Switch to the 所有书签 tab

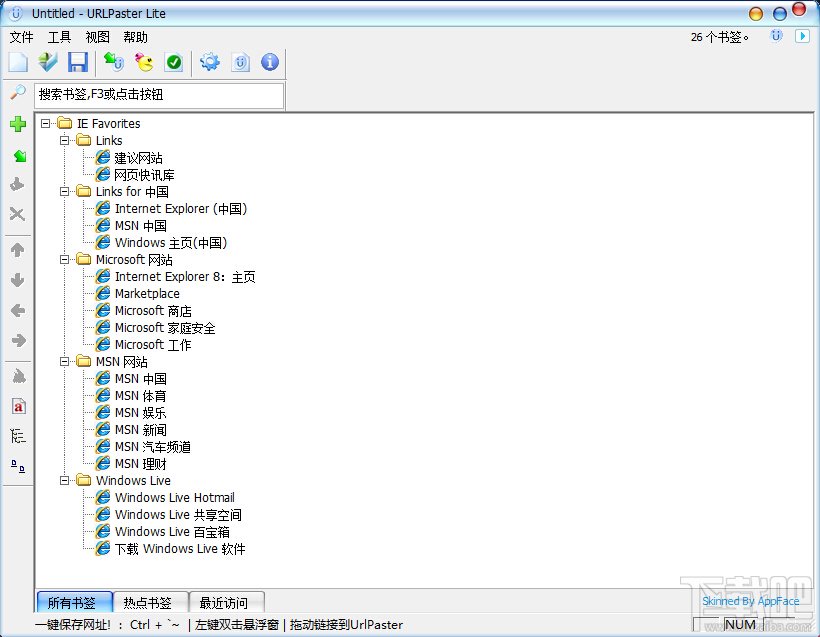[74, 602]
